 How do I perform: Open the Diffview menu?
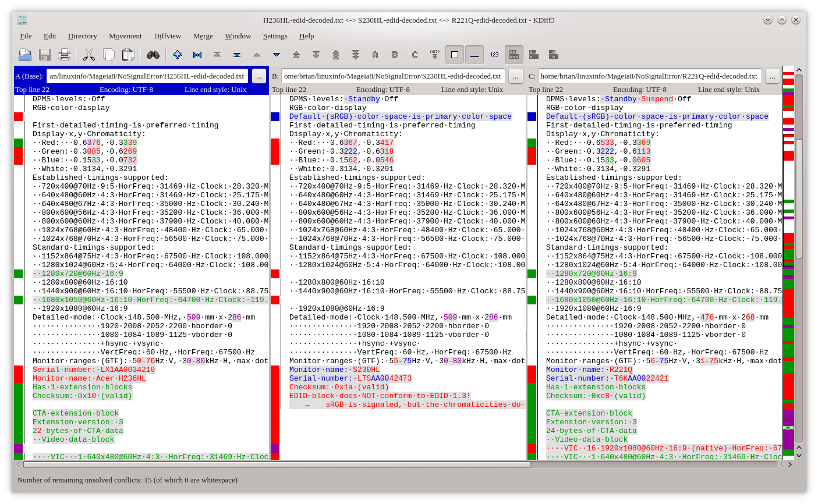click(x=168, y=36)
